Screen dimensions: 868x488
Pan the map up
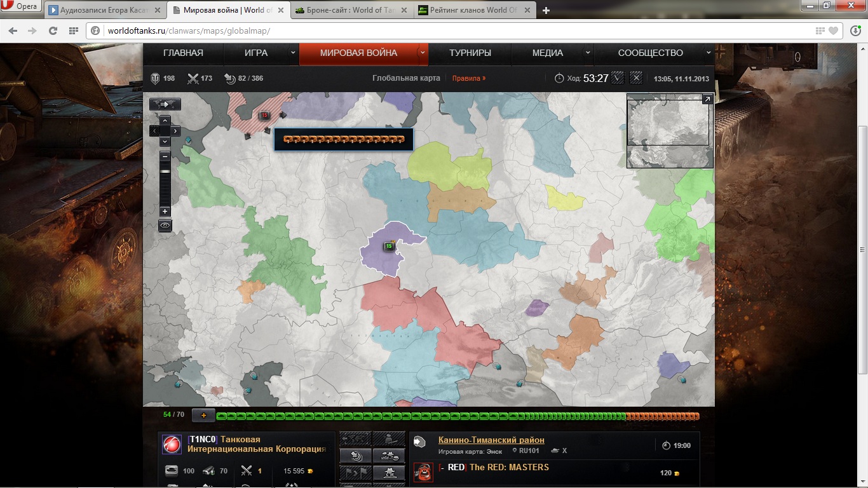(x=165, y=120)
